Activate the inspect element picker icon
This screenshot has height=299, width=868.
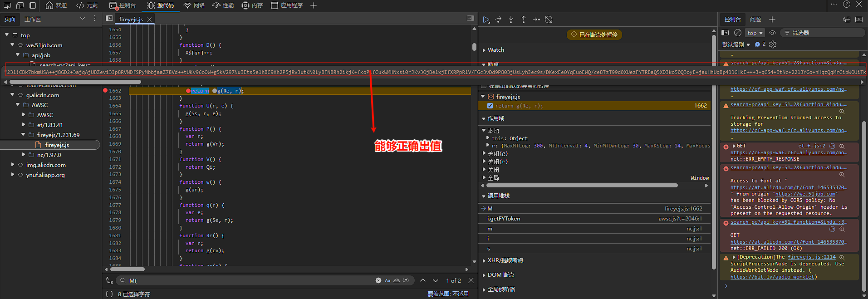pos(7,5)
